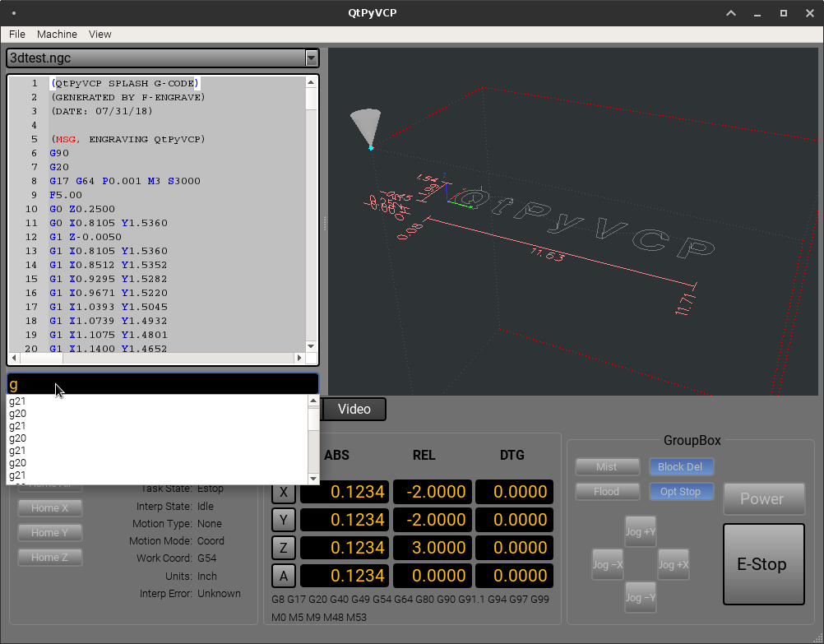
Task: Select the A axis button
Action: click(284, 576)
